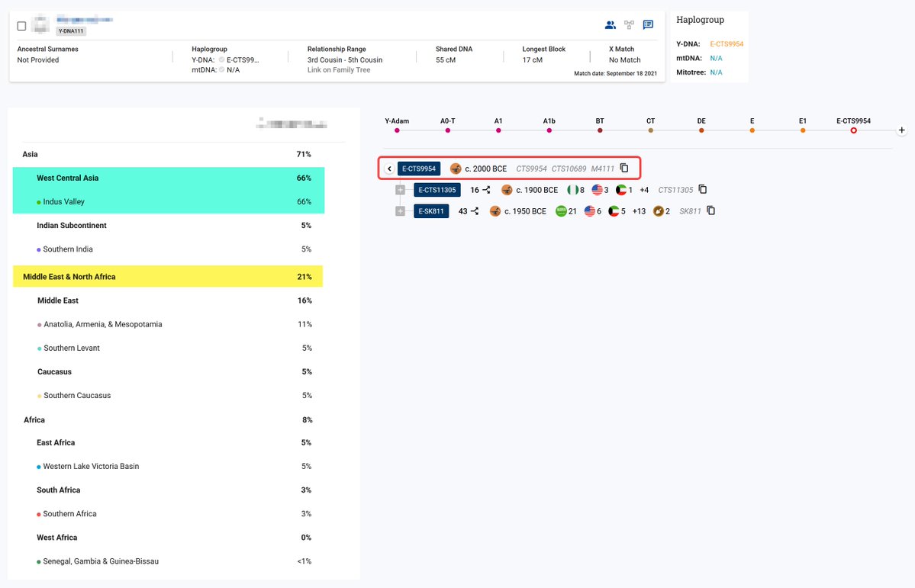Click the branch icon next to 43
The image size is (915, 588).
pos(475,211)
